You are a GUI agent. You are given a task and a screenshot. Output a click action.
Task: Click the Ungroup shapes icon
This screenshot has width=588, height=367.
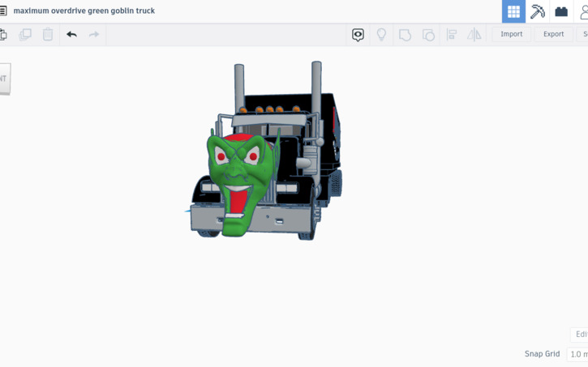pyautogui.click(x=428, y=35)
